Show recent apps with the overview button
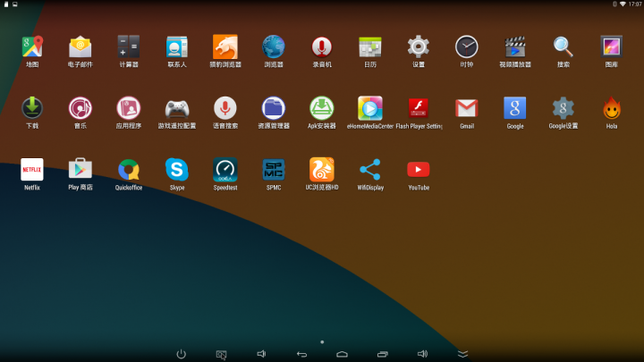This screenshot has height=362, width=644. [x=383, y=354]
